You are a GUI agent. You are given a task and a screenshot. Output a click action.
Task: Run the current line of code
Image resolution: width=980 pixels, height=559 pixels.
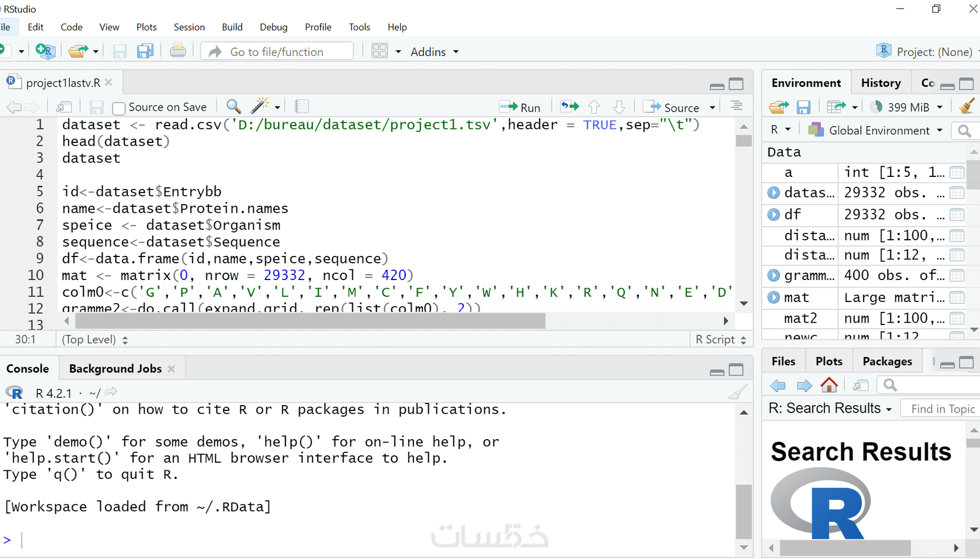pyautogui.click(x=519, y=107)
